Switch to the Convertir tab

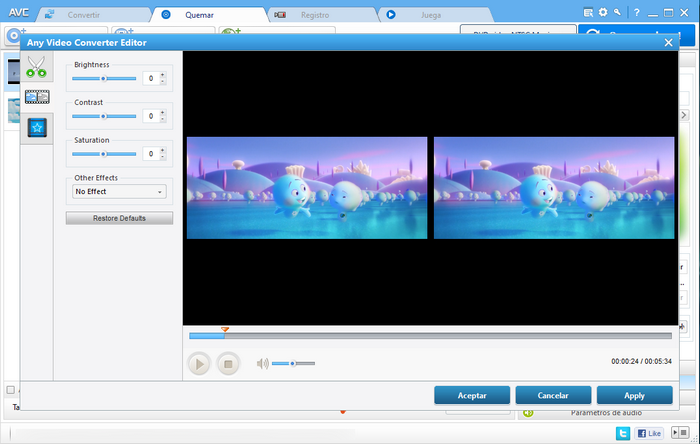coord(83,15)
